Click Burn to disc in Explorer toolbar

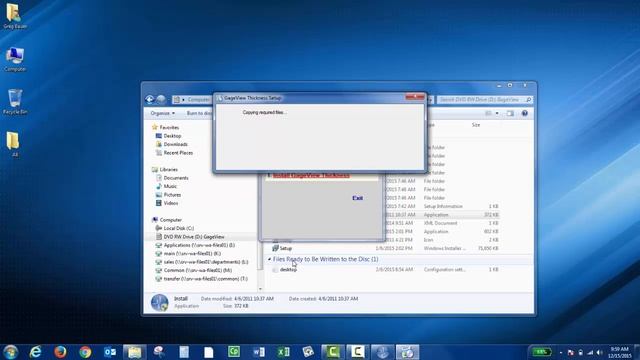click(199, 113)
